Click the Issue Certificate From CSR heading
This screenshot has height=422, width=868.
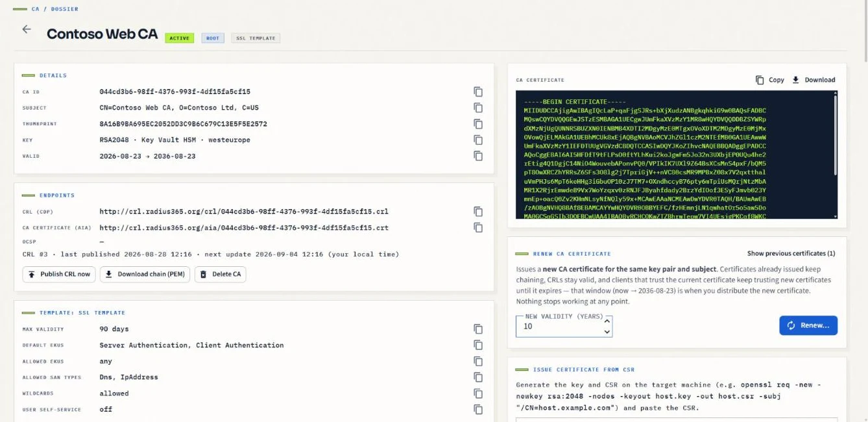pyautogui.click(x=584, y=369)
